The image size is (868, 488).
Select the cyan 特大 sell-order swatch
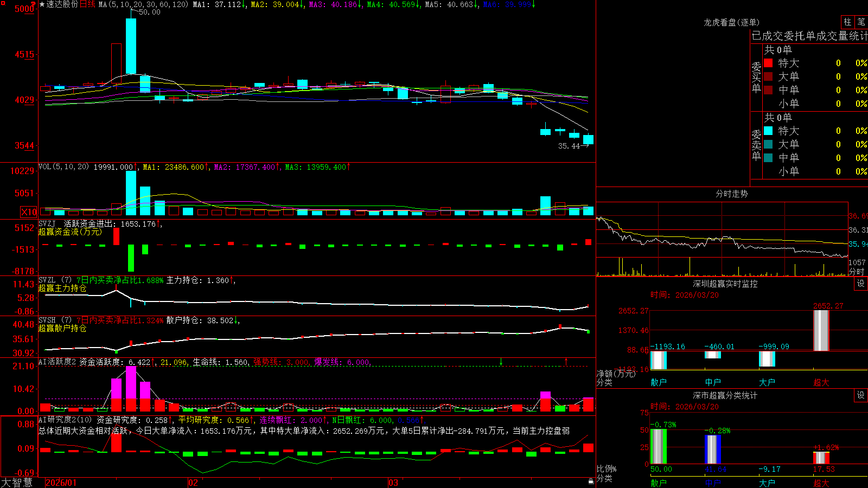768,131
